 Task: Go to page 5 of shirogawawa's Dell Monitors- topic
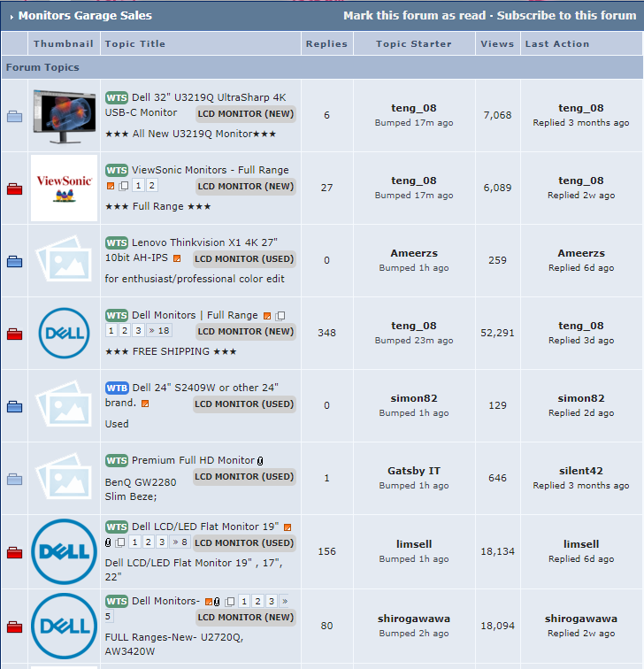click(x=108, y=617)
